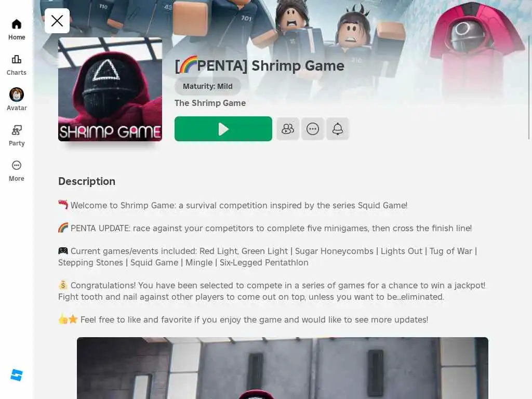Click the Maturity: Mild badge
532x399 pixels.
[x=208, y=86]
